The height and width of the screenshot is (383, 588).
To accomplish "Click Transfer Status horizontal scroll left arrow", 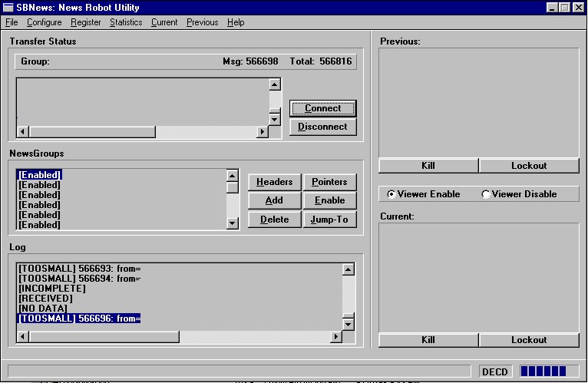I will point(22,132).
